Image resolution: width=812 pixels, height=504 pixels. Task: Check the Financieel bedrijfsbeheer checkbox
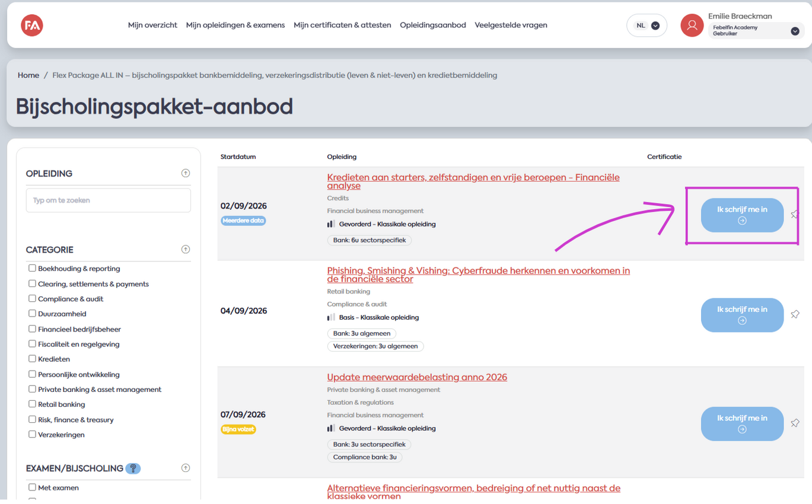click(32, 328)
